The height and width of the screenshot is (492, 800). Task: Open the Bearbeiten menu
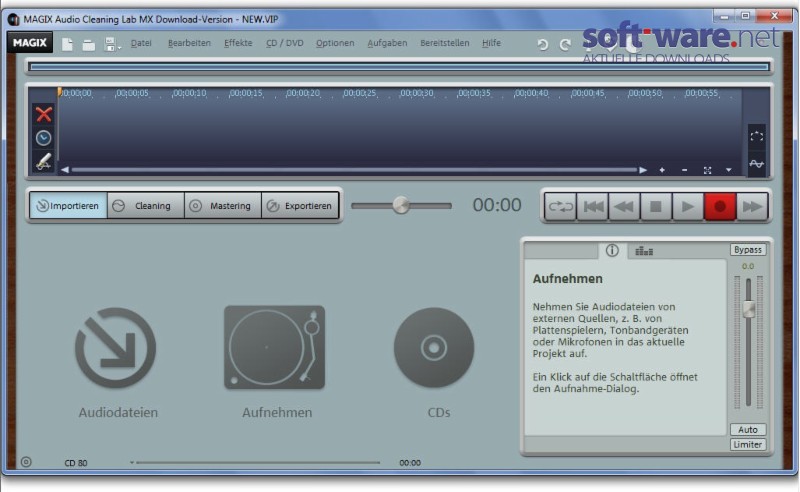(189, 43)
